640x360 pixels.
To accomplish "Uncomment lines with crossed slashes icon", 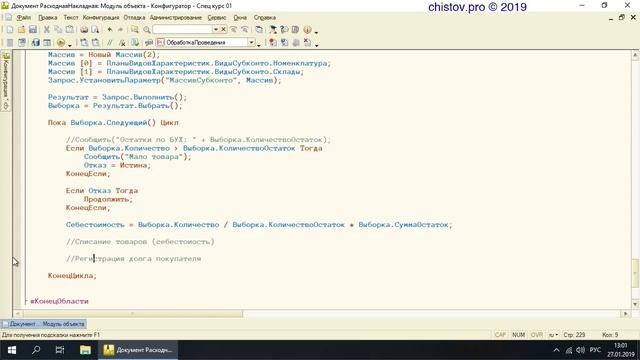I will (122, 42).
